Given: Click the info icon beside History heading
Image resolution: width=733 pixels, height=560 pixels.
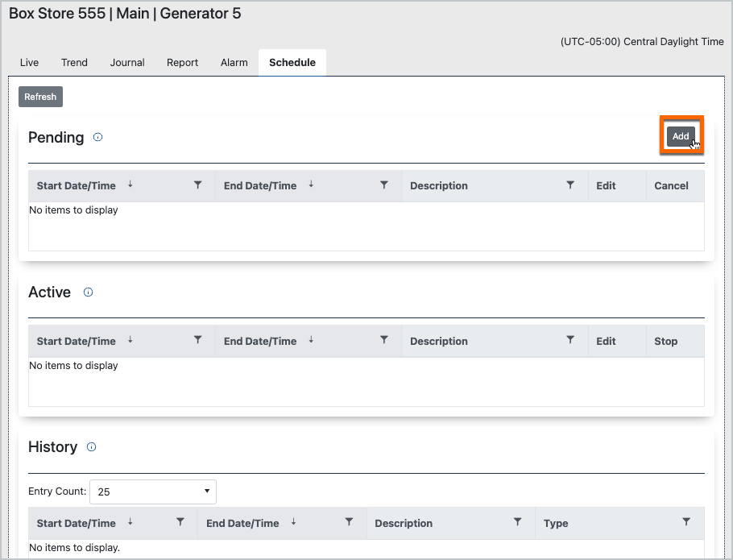Looking at the screenshot, I should [x=91, y=447].
